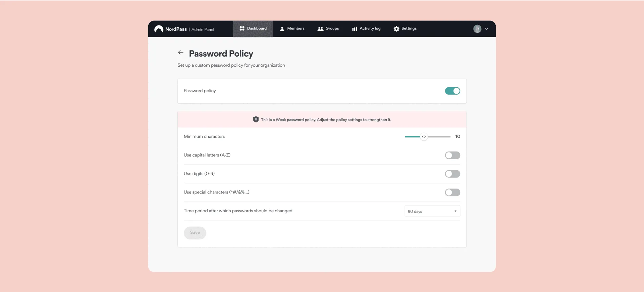Click the NordPass mountain logo icon
This screenshot has width=644, height=292.
coord(159,29)
